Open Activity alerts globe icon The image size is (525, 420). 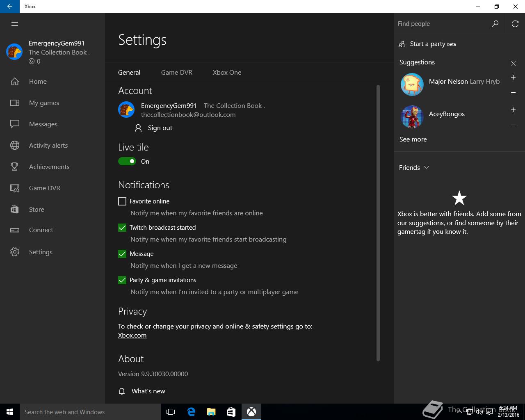point(15,146)
